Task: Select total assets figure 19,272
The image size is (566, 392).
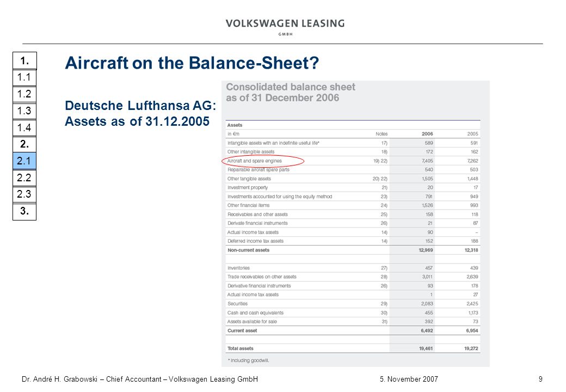Action: coord(471,348)
